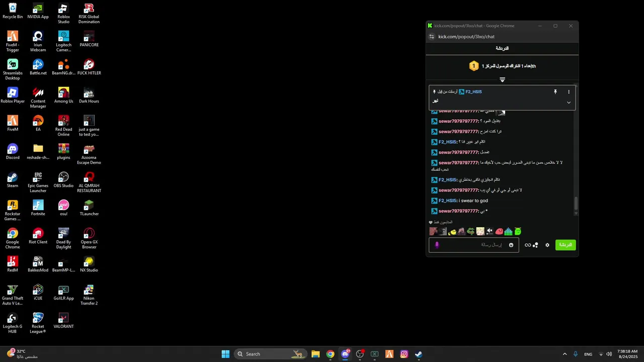This screenshot has height=362, width=644.
Task: Insert the green frog emote
Action: pyautogui.click(x=470, y=231)
